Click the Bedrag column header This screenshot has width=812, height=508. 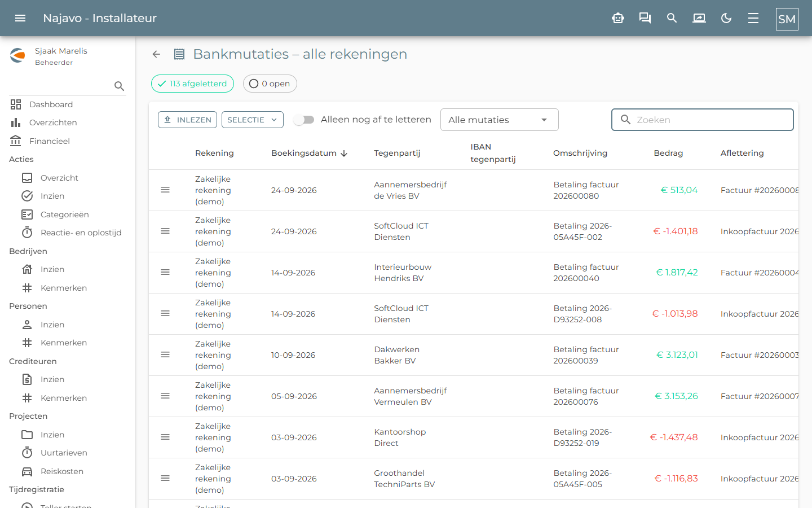668,153
